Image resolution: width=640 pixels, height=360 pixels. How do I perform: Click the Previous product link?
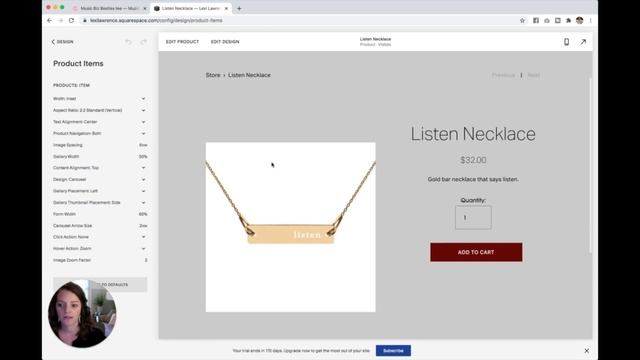click(x=503, y=75)
